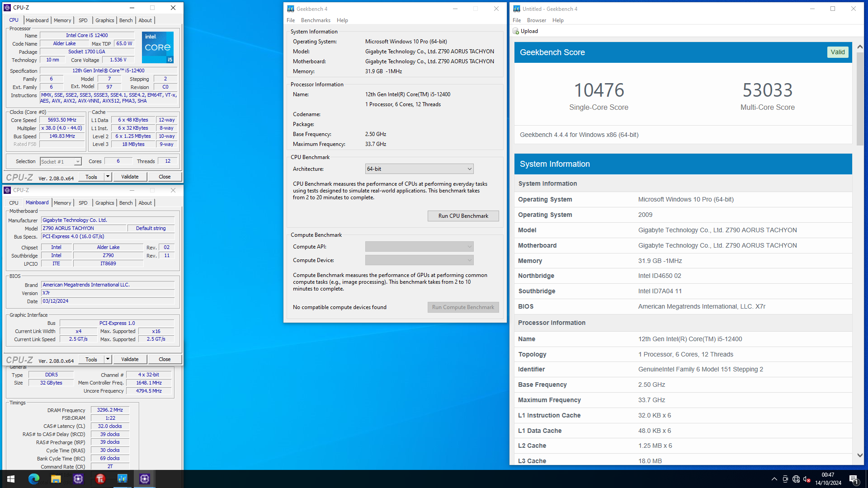Open the Compute API dropdown

coord(419,247)
